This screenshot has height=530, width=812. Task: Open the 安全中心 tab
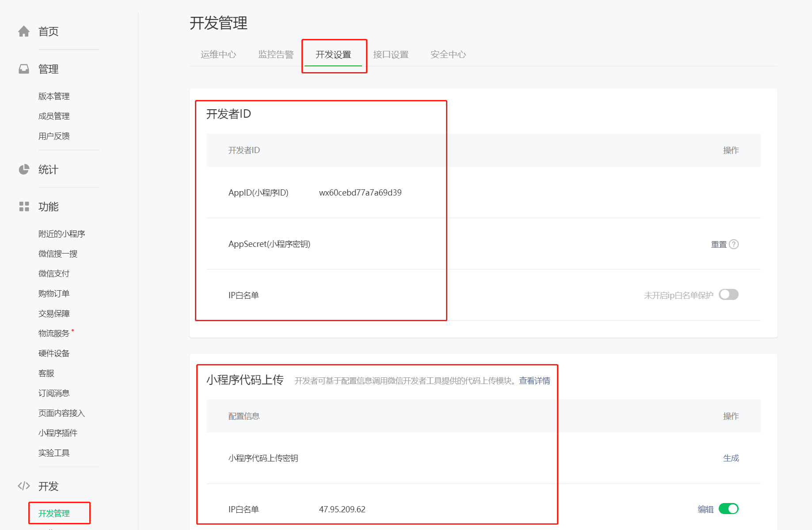click(448, 54)
